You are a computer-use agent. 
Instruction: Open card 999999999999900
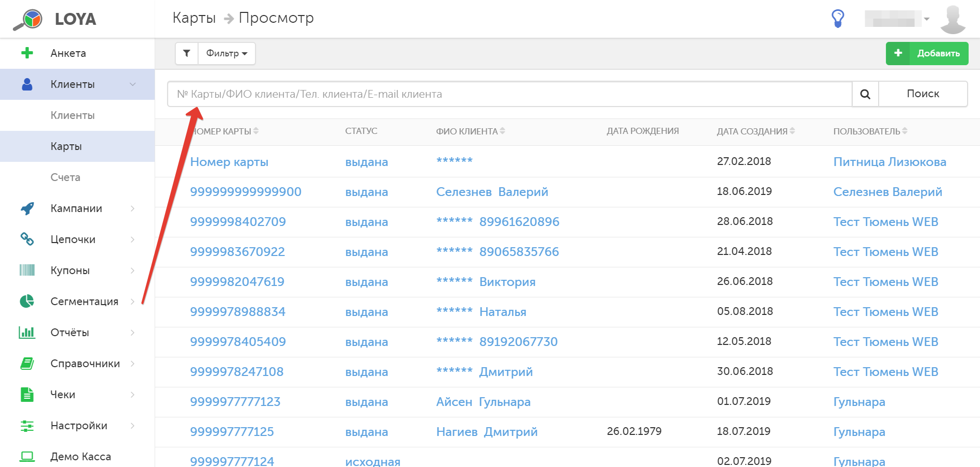pos(246,192)
